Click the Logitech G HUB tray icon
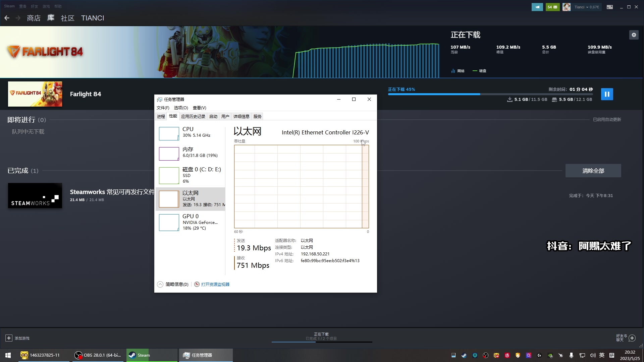Viewport: 644px width, 362px height. coord(539,355)
